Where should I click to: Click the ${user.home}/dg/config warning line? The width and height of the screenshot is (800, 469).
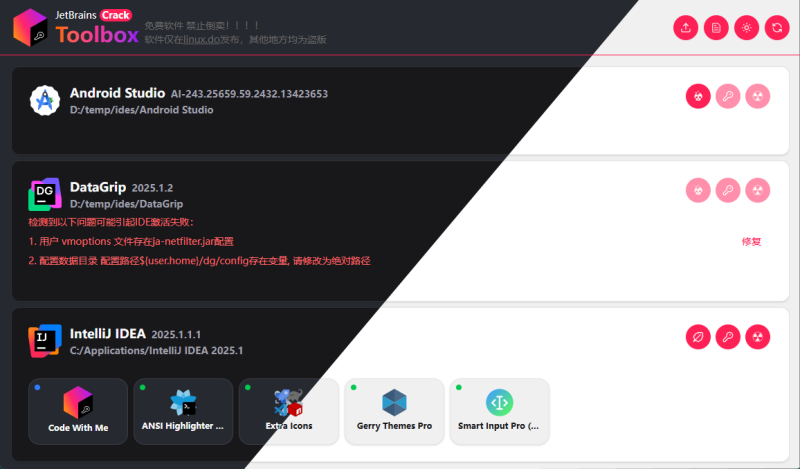click(199, 261)
